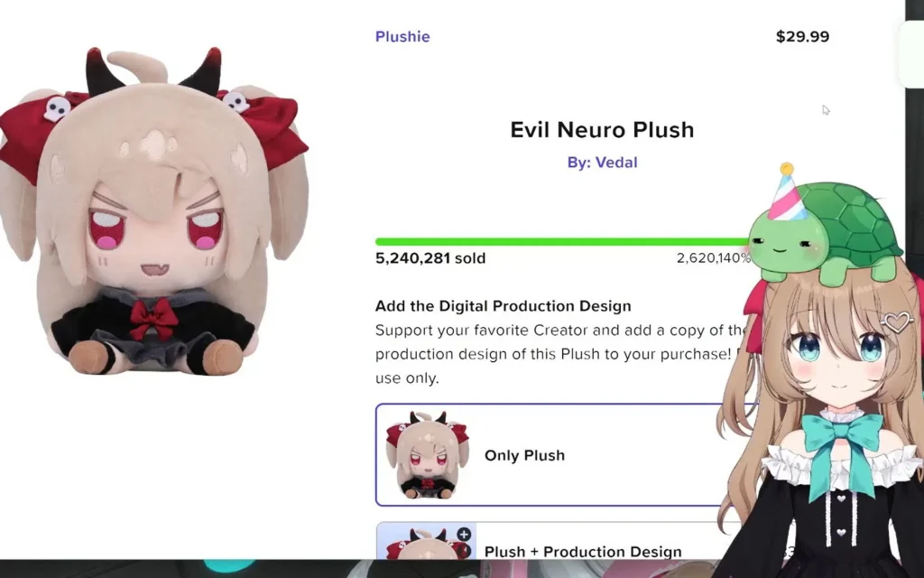The width and height of the screenshot is (924, 578).
Task: Click the skull pin on the plush's left ribbon
Action: pos(57,108)
